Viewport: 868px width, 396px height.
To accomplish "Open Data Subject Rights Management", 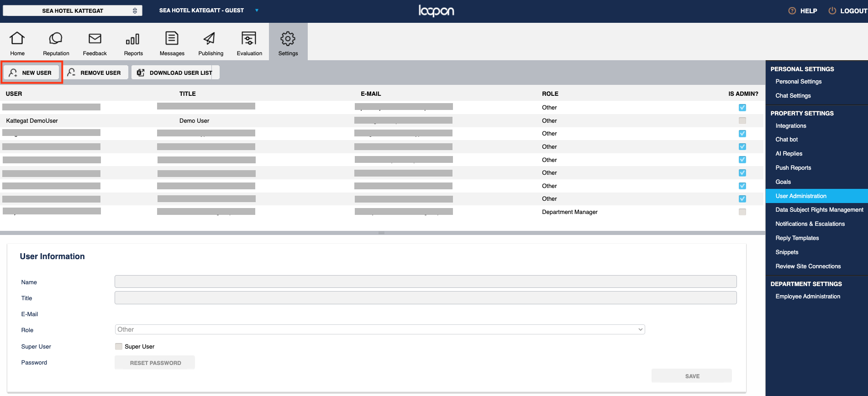I will (x=819, y=210).
